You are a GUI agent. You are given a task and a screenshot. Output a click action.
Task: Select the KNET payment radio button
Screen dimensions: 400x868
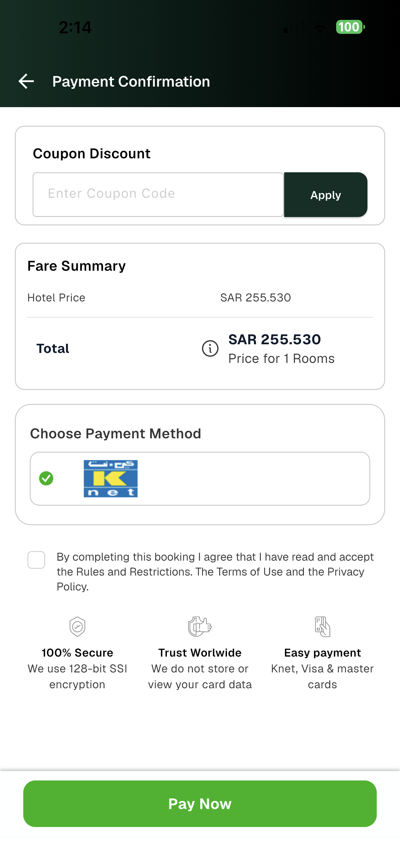pyautogui.click(x=46, y=478)
